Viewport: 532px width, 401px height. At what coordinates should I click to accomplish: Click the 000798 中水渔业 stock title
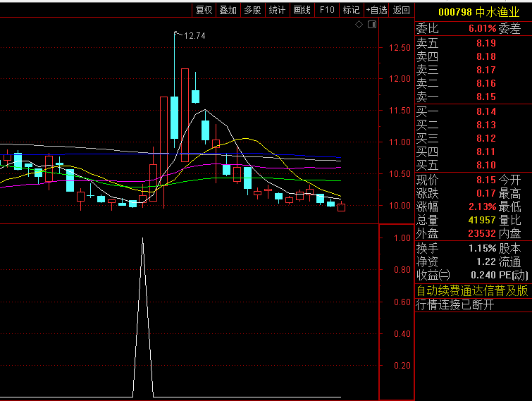click(473, 12)
